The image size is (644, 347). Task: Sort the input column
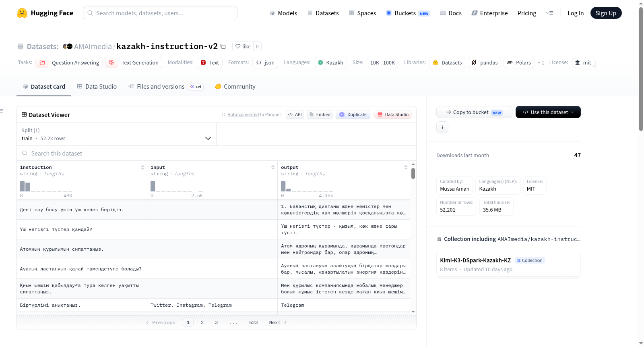[273, 167]
